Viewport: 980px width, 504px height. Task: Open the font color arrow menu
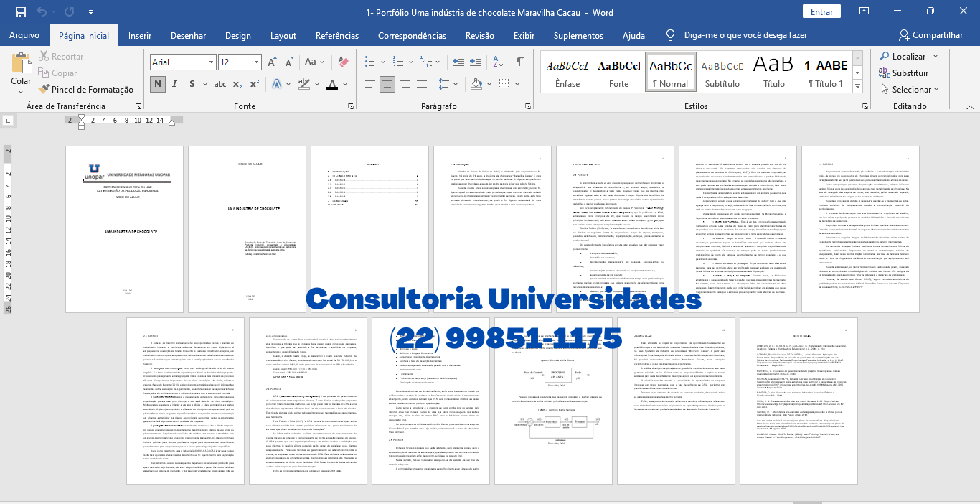(x=346, y=85)
